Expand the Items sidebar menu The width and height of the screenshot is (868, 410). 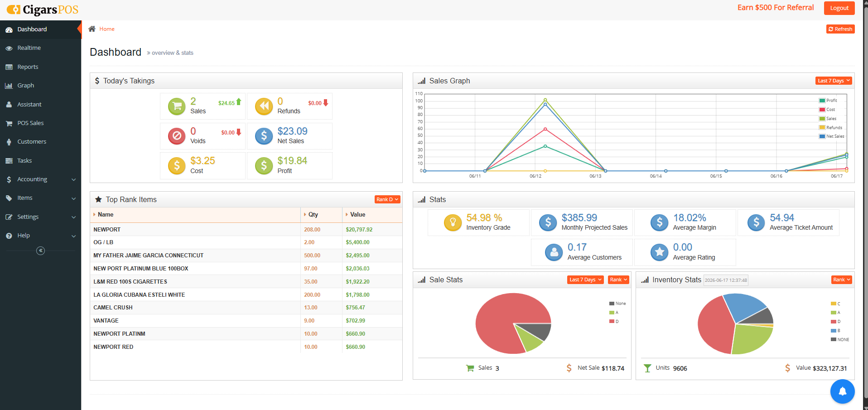tap(41, 198)
